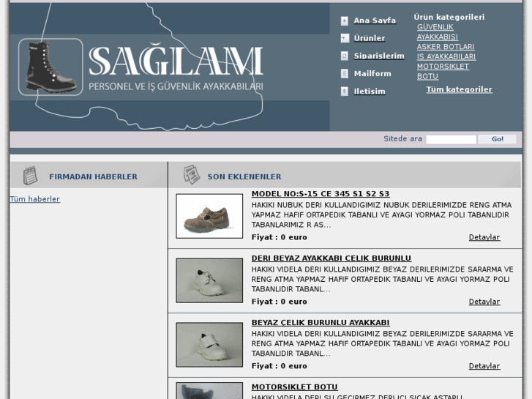Image resolution: width=532 pixels, height=399 pixels.
Task: Click the Firmadan Haberler heading
Action: (94, 176)
